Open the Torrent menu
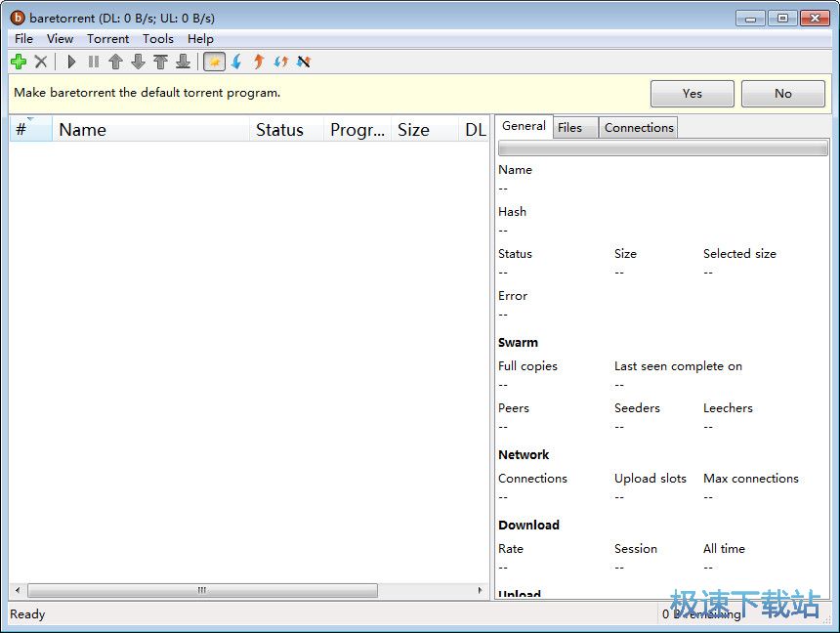Image resolution: width=840 pixels, height=633 pixels. pos(107,38)
